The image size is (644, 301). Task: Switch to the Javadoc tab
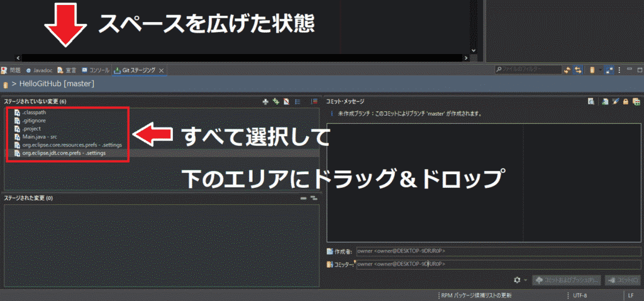(x=38, y=70)
